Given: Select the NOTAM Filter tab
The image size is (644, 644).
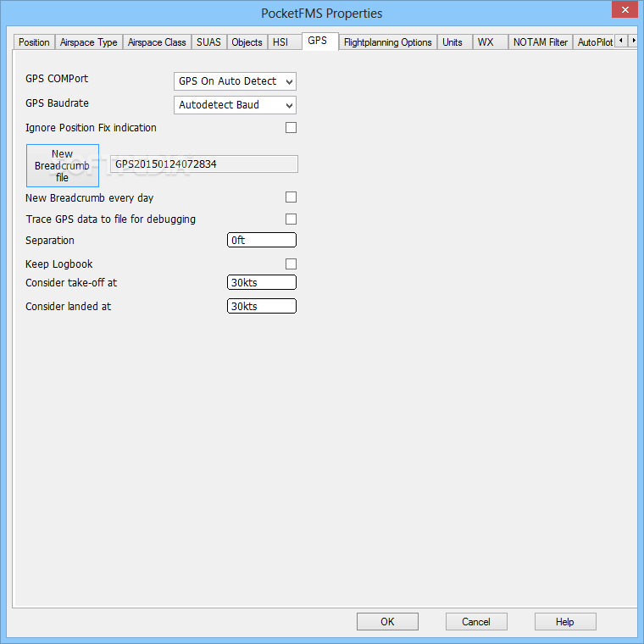Looking at the screenshot, I should click(x=541, y=42).
